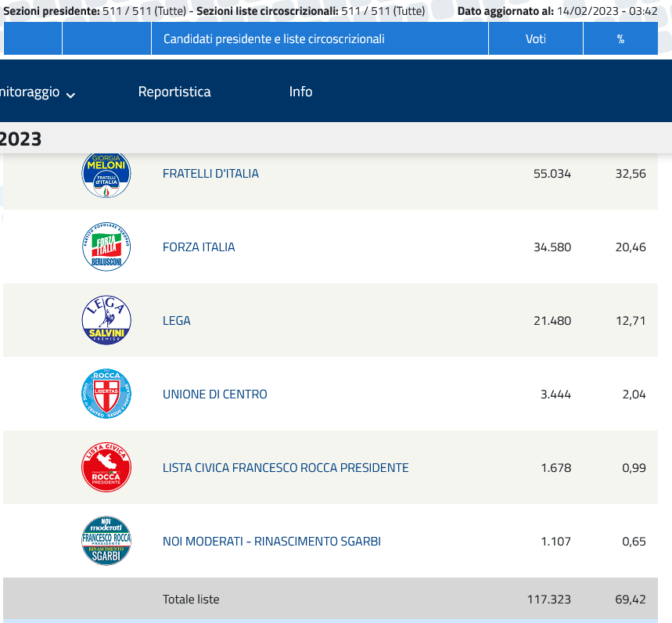Image resolution: width=672 pixels, height=623 pixels.
Task: Open the FORZA ITALIA list link
Action: pos(199,247)
